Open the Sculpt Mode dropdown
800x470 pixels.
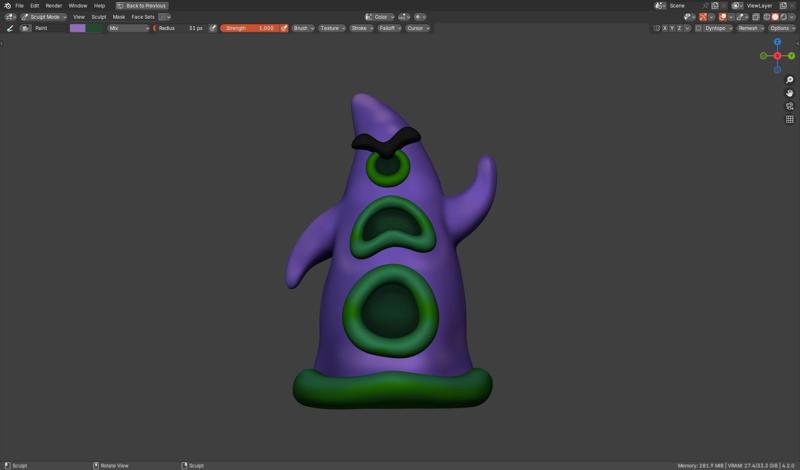click(44, 17)
